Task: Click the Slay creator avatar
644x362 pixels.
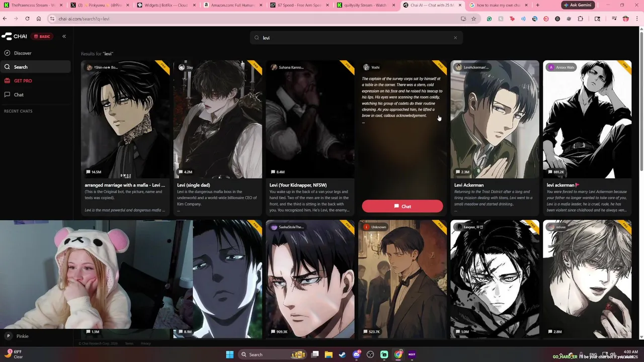Action: click(x=182, y=67)
